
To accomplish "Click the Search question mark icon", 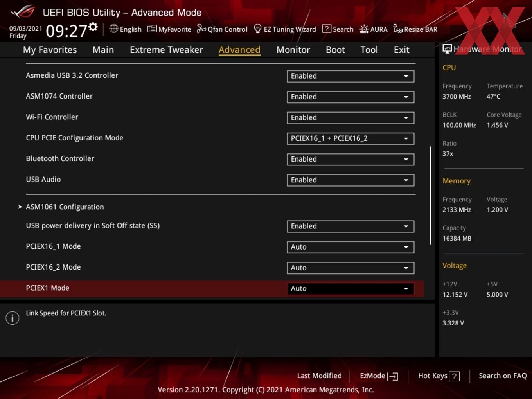I will click(326, 29).
